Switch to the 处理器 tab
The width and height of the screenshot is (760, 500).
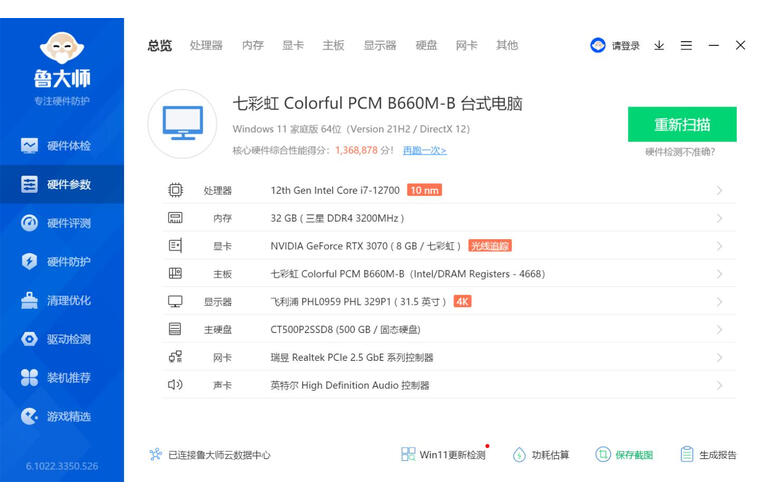[x=206, y=46]
